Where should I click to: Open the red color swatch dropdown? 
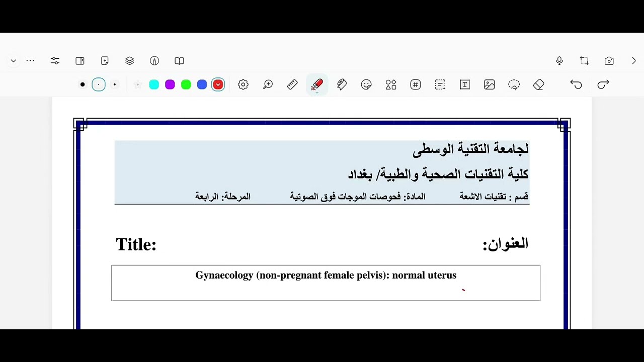point(218,84)
